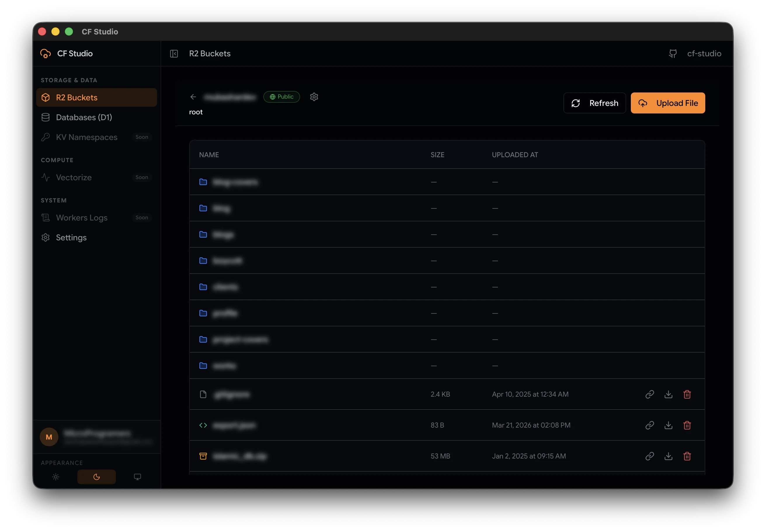
Task: Choose system monitor appearance mode
Action: 137,477
